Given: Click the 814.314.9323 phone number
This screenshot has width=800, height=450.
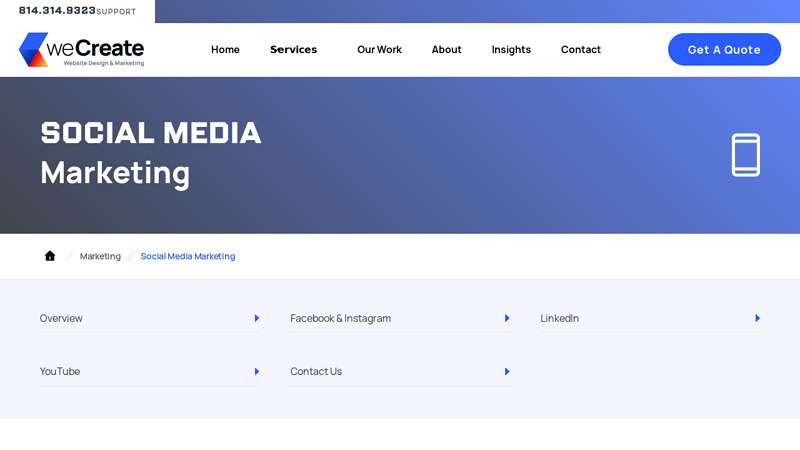Looking at the screenshot, I should (57, 10).
